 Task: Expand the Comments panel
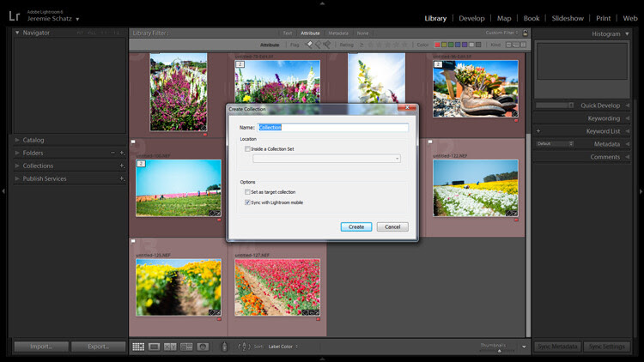(x=627, y=157)
